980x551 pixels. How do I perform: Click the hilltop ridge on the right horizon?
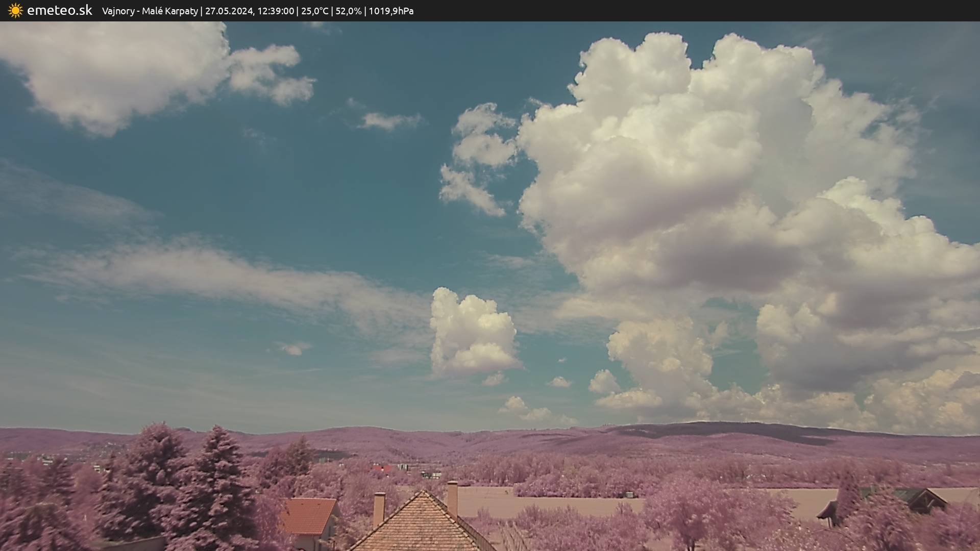point(715,428)
